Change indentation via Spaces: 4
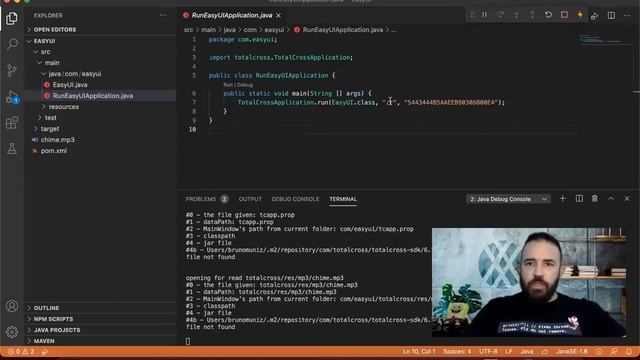The width and height of the screenshot is (640, 360). (x=457, y=351)
